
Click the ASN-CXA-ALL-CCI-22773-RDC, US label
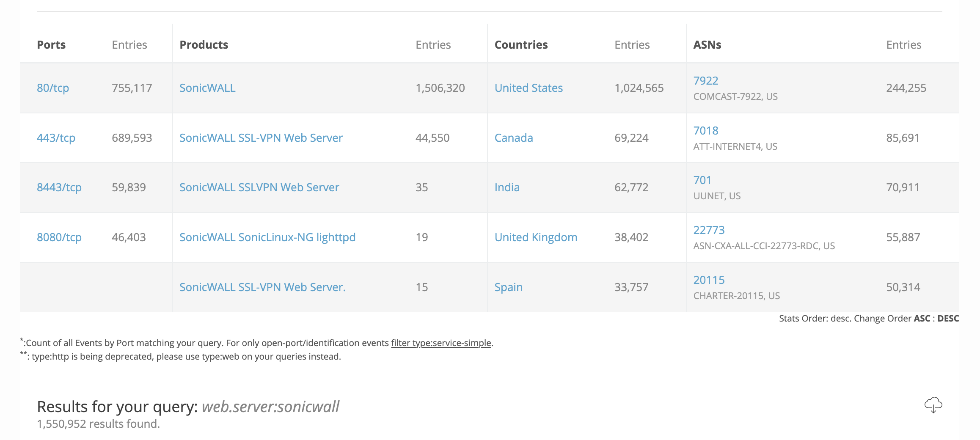click(764, 246)
